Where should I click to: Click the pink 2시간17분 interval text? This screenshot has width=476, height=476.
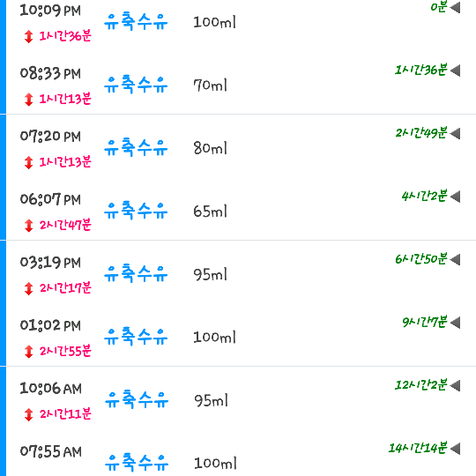point(65,287)
